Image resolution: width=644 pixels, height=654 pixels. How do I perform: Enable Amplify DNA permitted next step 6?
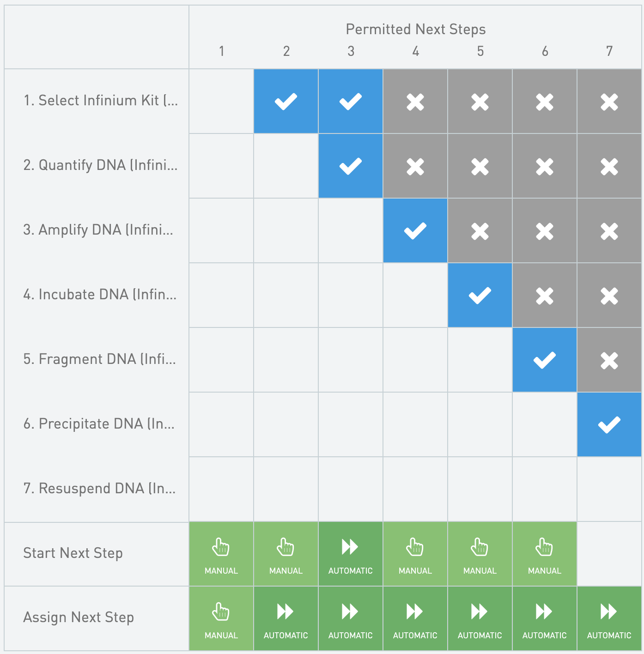(x=544, y=230)
